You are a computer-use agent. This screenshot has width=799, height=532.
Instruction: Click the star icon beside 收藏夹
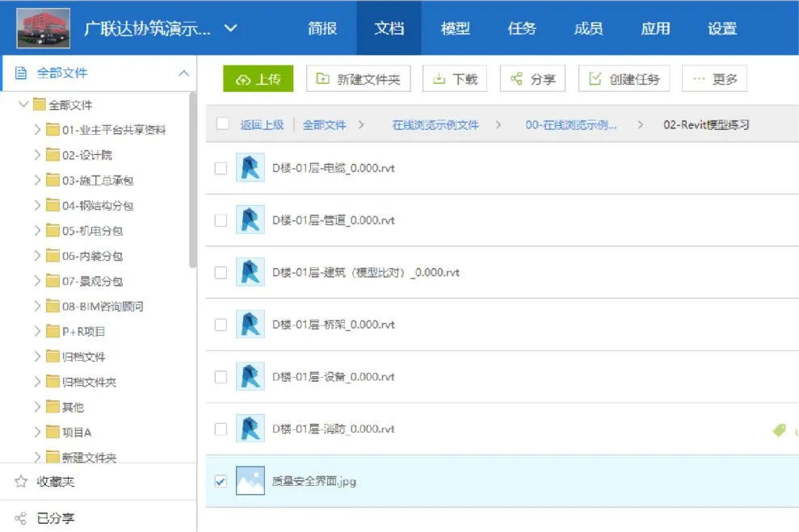pos(21,482)
